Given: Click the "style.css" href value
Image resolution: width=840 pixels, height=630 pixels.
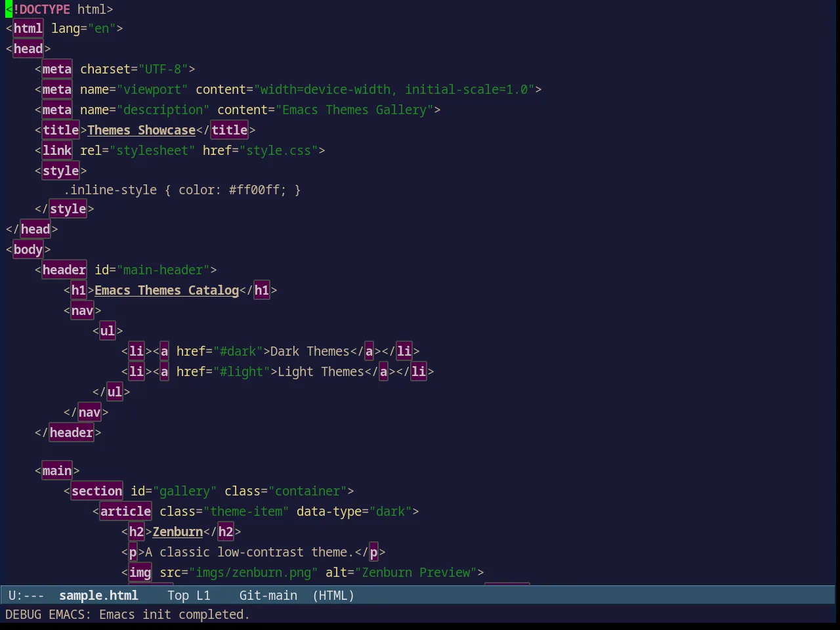Looking at the screenshot, I should pos(279,150).
